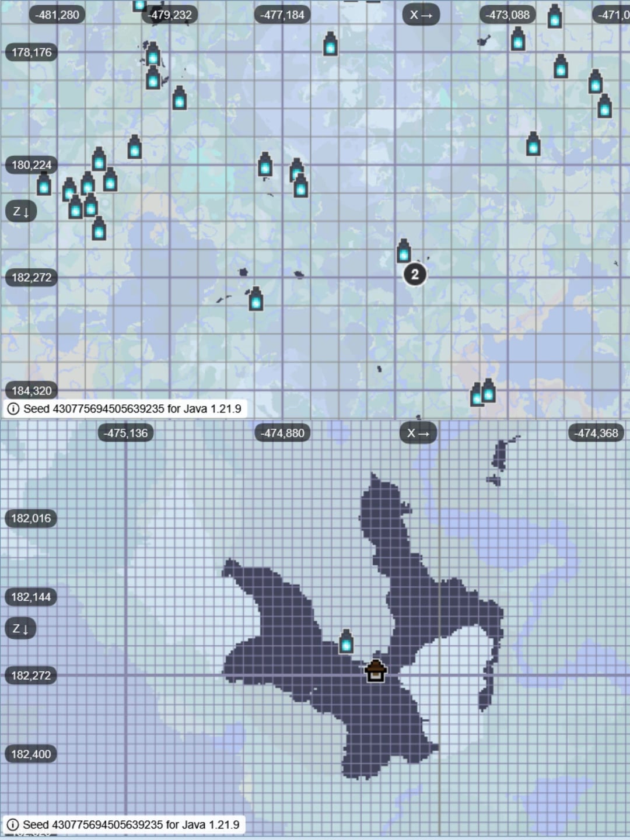Click lantern marker right of the -477,184 label

tap(330, 44)
